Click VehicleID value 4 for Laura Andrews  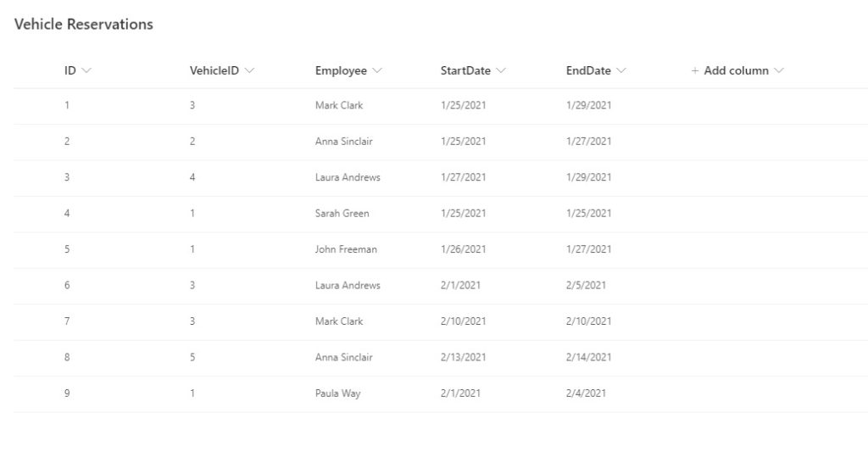pyautogui.click(x=192, y=177)
